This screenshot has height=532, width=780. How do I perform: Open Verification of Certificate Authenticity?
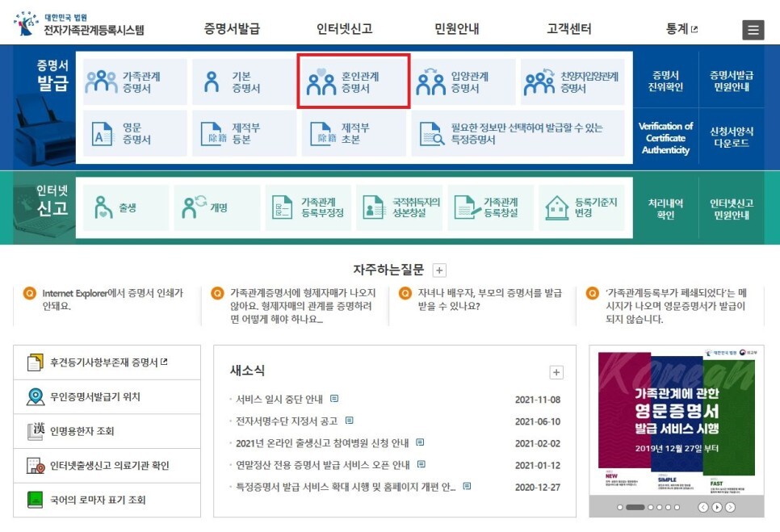click(665, 138)
